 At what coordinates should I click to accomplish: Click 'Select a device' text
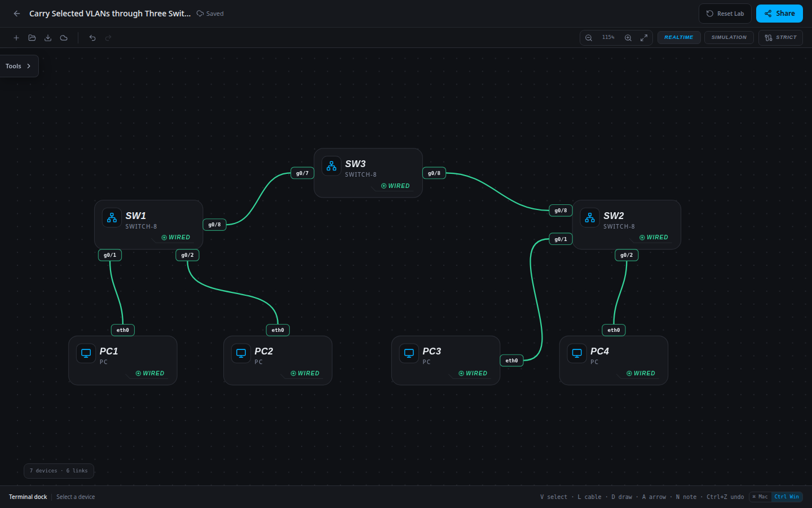click(76, 497)
